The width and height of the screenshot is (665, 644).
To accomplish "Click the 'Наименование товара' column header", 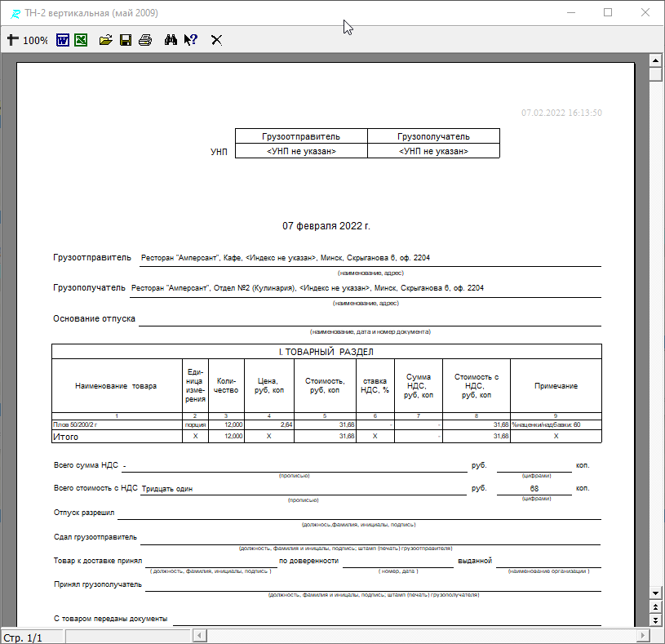I will tap(116, 386).
